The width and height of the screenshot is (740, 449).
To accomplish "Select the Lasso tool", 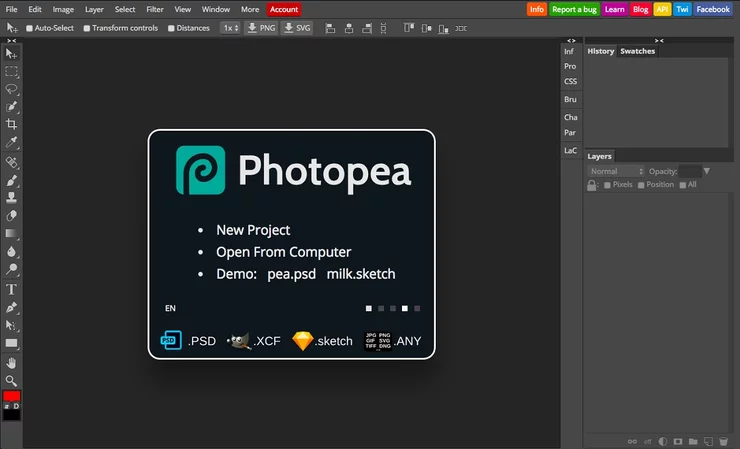I will pos(11,89).
